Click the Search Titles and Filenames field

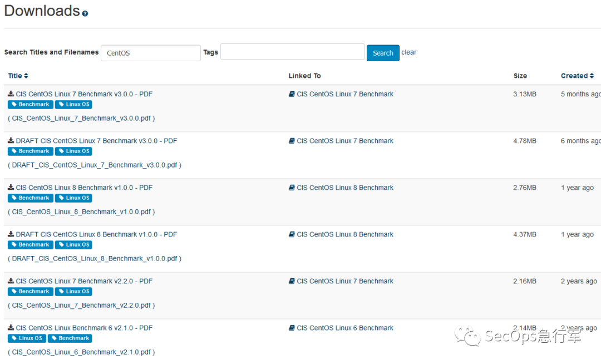click(151, 53)
